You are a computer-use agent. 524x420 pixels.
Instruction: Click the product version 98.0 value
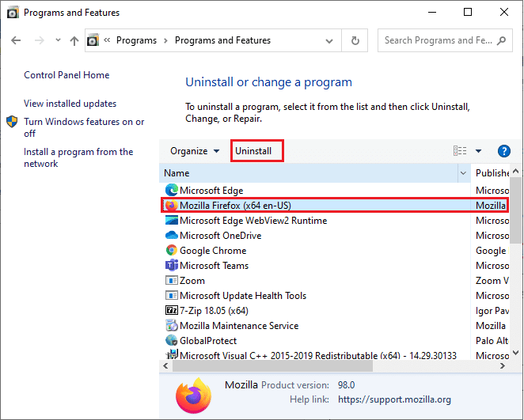[x=346, y=385]
